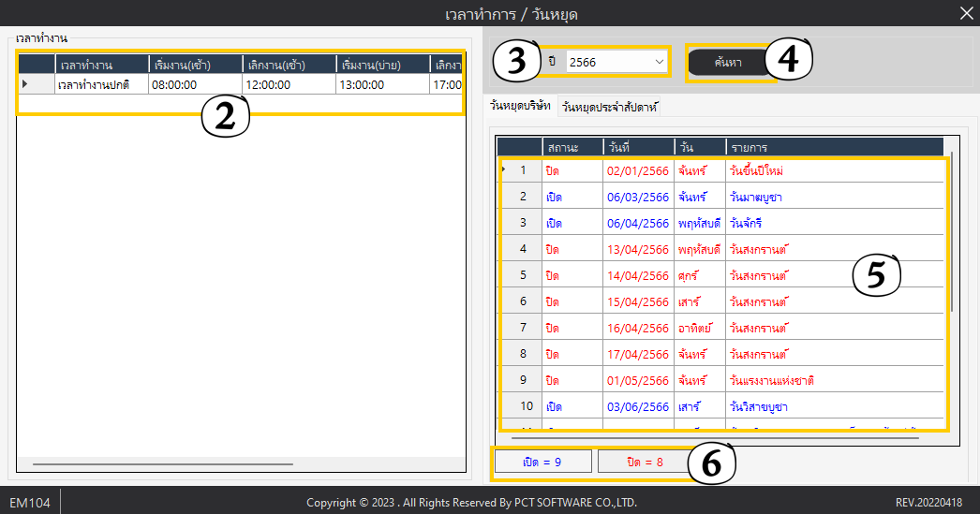Click the holiday list vertical scrollbar

[952, 234]
